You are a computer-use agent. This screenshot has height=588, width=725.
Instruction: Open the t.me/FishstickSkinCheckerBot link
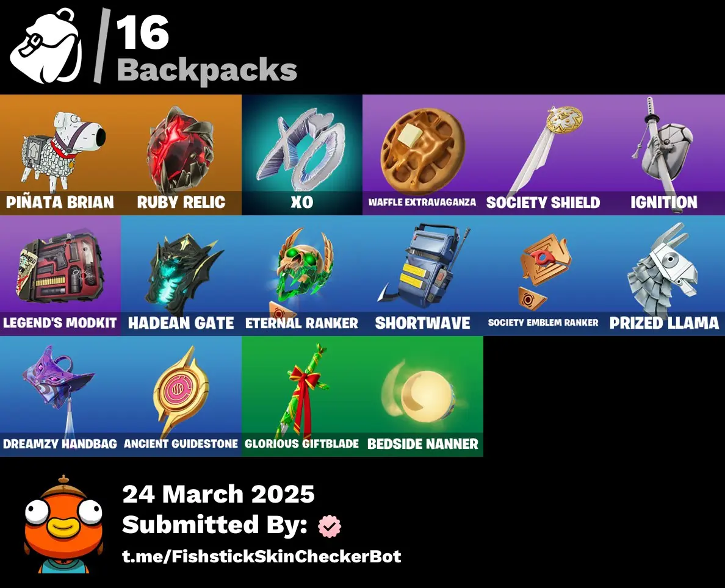[x=261, y=556]
